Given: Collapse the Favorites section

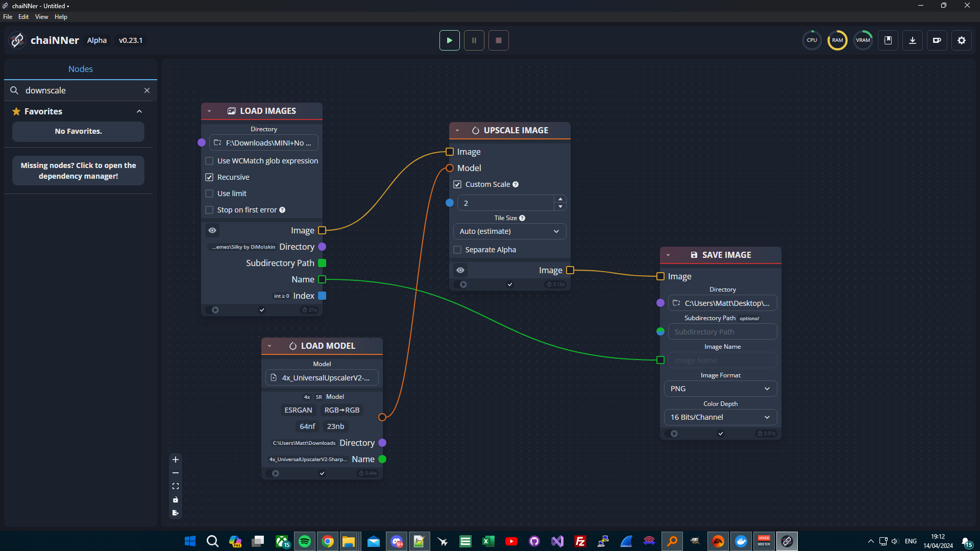Looking at the screenshot, I should point(139,111).
